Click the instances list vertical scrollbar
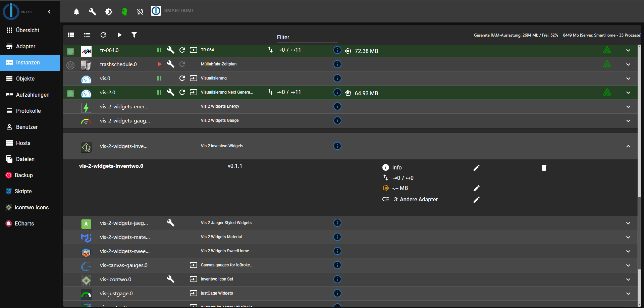644x308 pixels. coord(639,233)
